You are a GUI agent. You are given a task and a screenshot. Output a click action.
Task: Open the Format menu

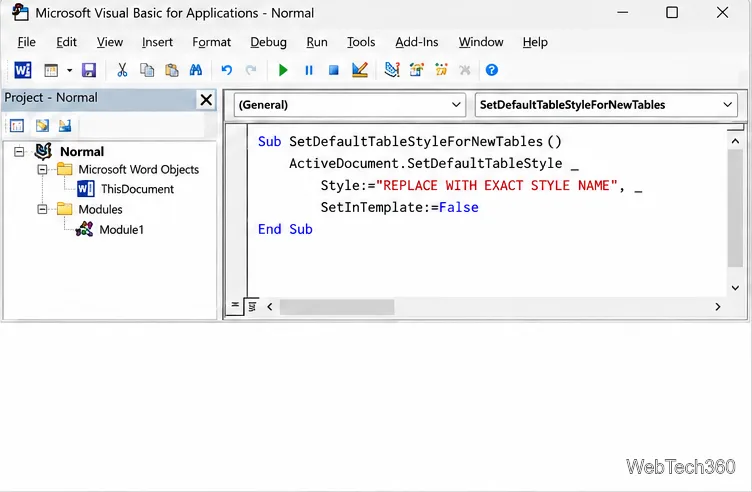point(212,42)
